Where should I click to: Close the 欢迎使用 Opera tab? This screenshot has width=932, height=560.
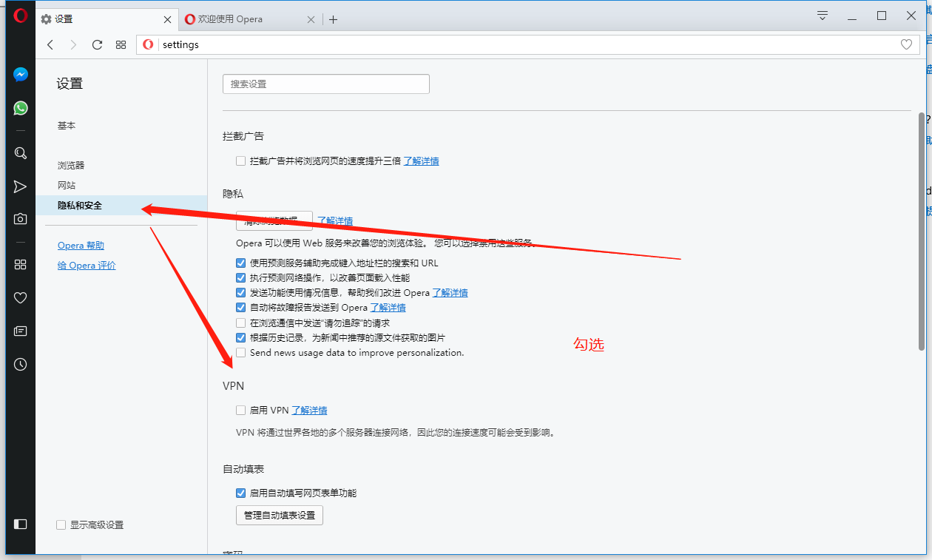[311, 19]
